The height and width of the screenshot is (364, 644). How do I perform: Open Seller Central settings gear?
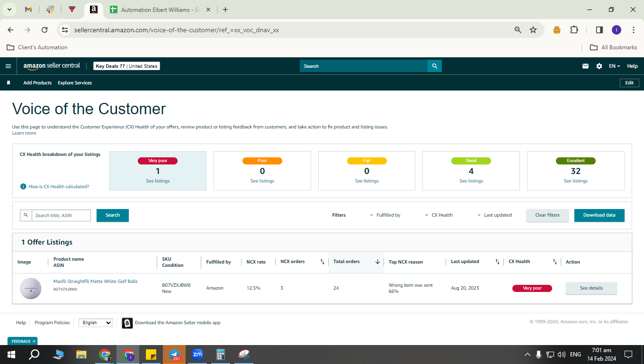tap(599, 66)
